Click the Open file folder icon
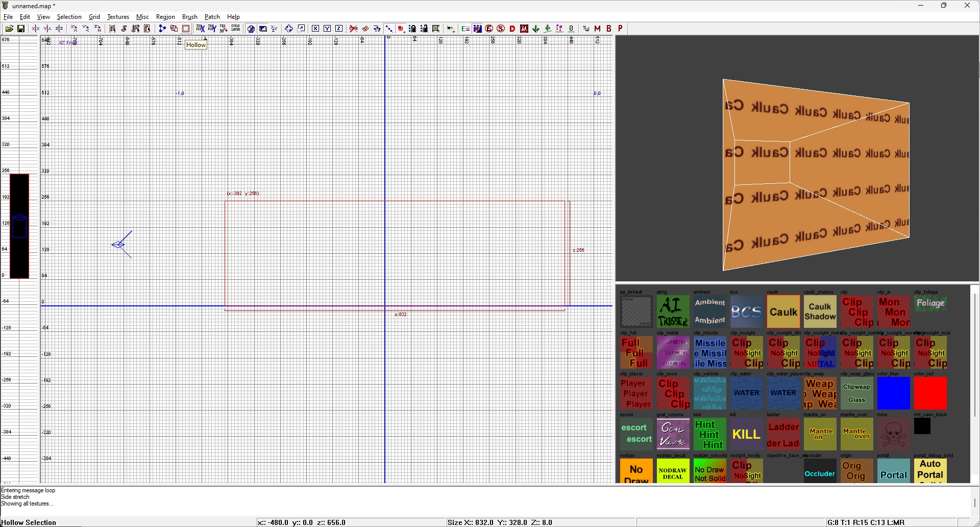Screen dimensions: 980x527 tap(9, 29)
